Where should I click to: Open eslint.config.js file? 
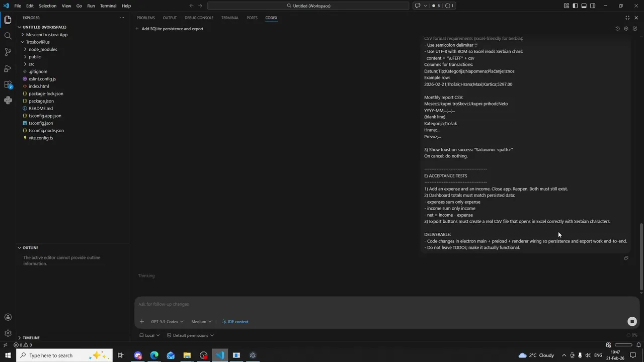pos(73,79)
